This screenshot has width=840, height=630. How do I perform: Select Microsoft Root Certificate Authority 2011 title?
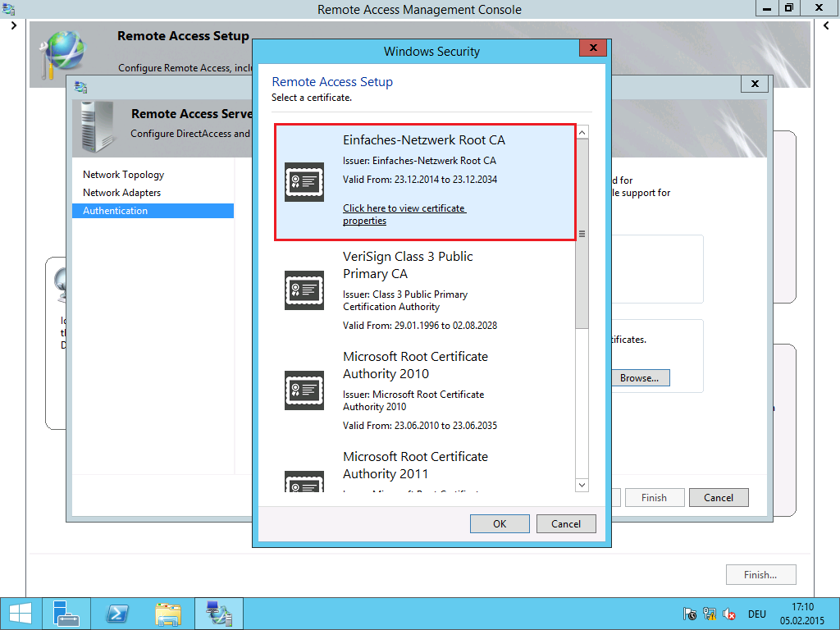point(416,466)
